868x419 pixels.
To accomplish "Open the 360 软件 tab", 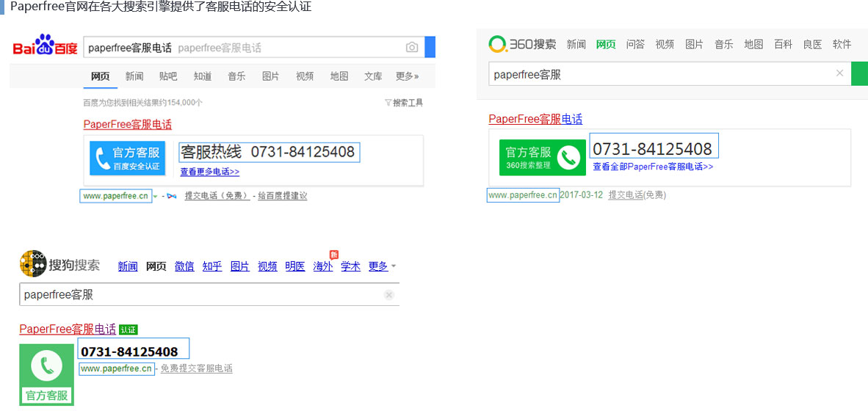I will click(x=842, y=45).
